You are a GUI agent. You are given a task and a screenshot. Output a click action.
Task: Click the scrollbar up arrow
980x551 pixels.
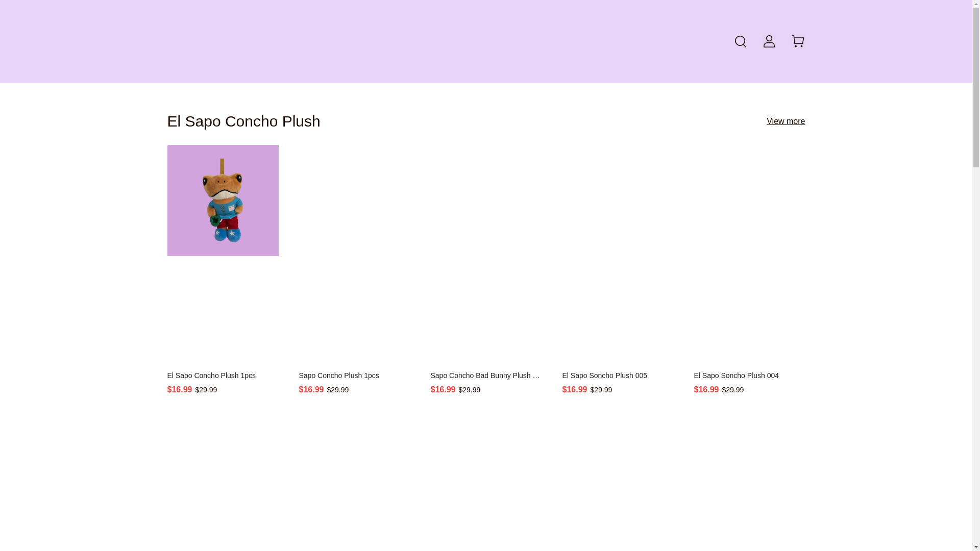coord(975,4)
